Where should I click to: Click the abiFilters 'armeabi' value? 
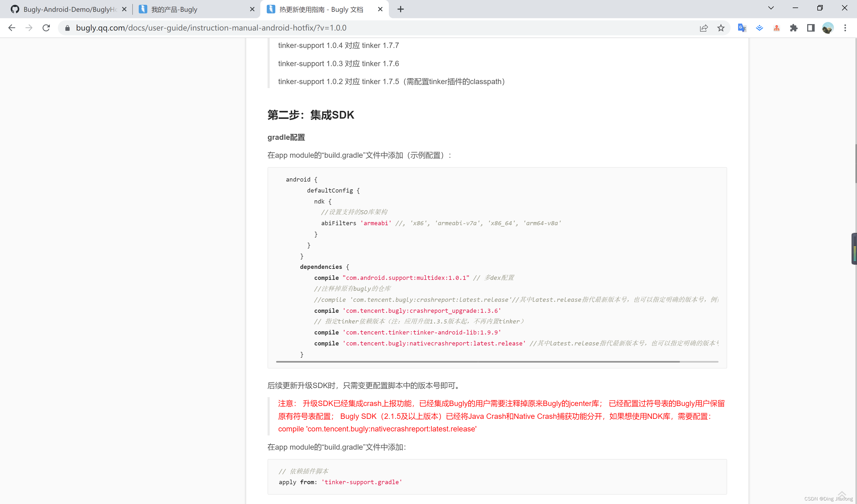[x=376, y=223]
